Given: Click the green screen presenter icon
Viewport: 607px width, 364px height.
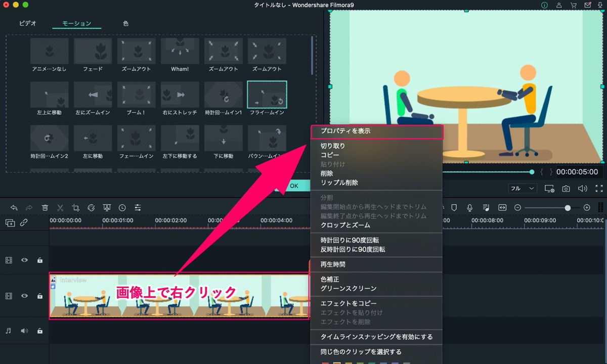Looking at the screenshot, I should (107, 207).
